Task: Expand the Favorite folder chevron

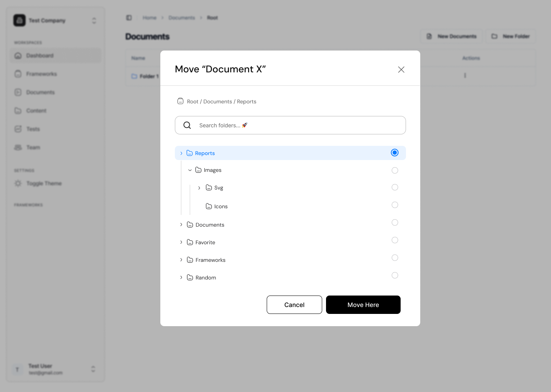Action: click(181, 242)
